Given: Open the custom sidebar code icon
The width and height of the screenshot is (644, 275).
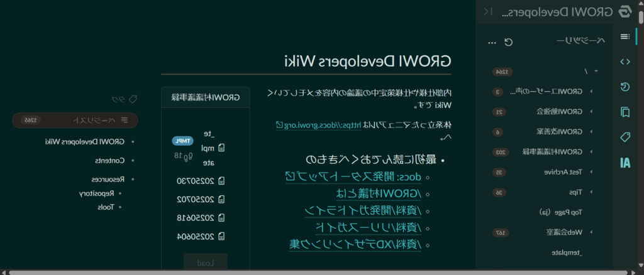Looking at the screenshot, I should (625, 62).
